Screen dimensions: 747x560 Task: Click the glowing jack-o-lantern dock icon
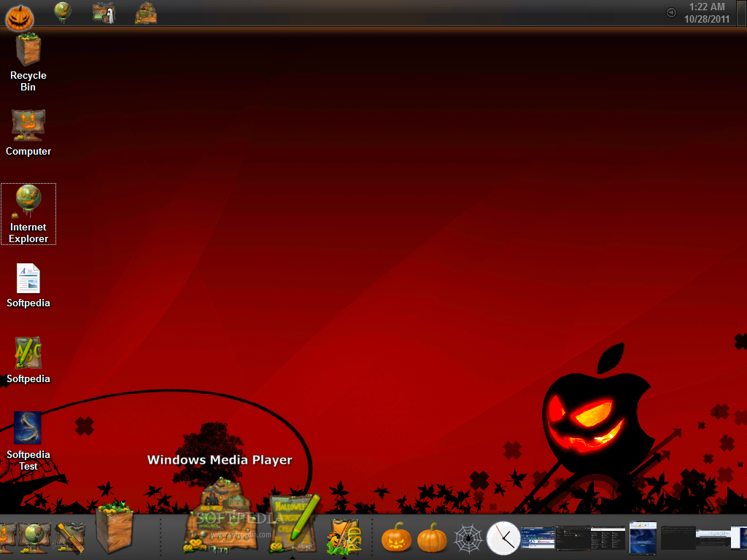point(396,537)
